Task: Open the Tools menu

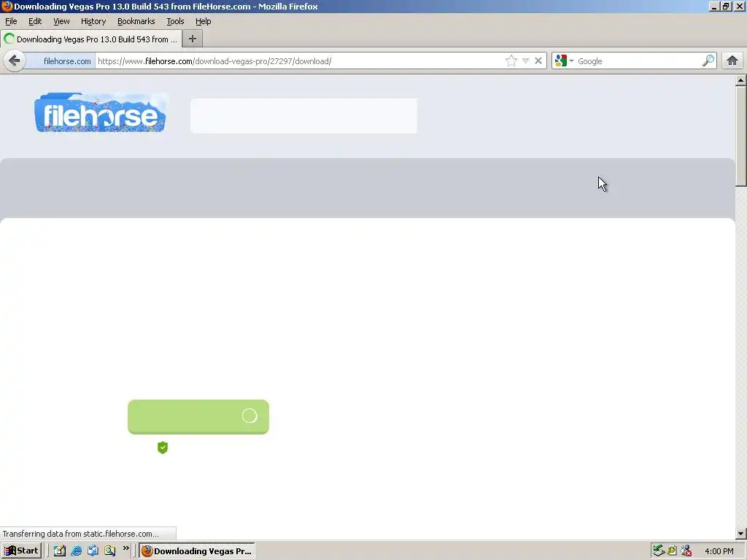Action: (x=175, y=21)
